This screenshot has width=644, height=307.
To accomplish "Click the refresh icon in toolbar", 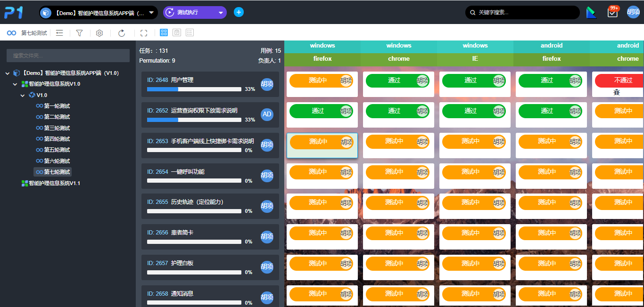I will 122,33.
